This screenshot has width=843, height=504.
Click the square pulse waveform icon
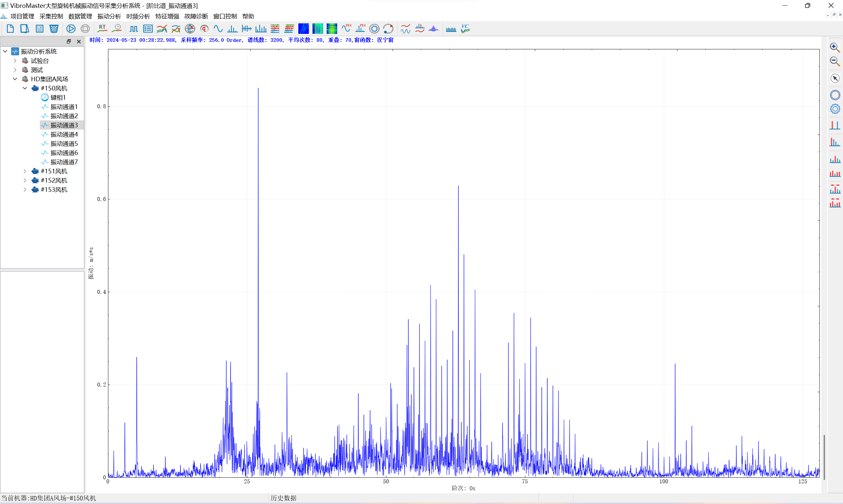coord(134,29)
